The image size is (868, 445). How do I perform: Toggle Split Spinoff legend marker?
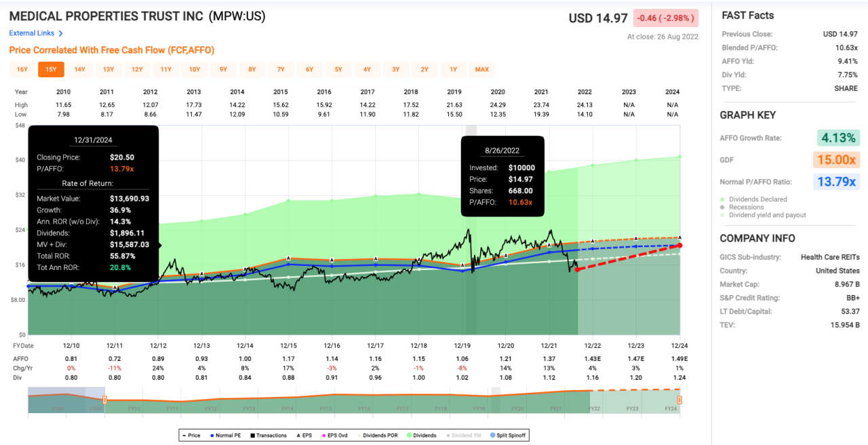coord(509,435)
